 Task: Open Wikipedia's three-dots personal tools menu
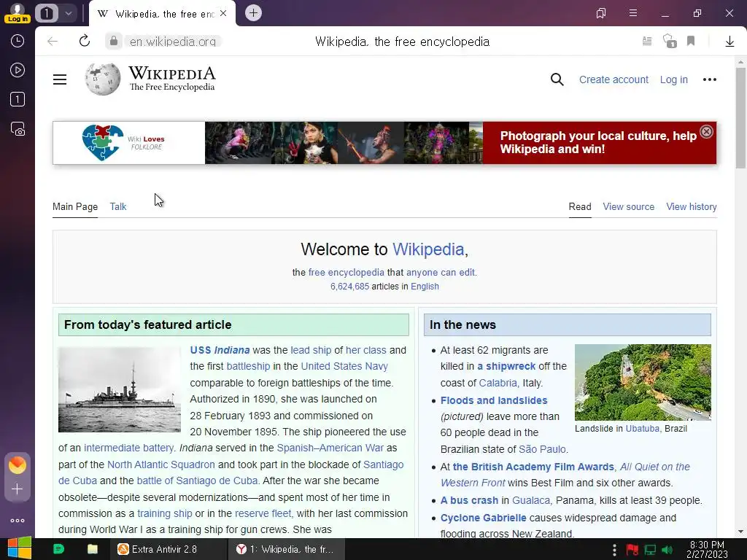coord(710,79)
